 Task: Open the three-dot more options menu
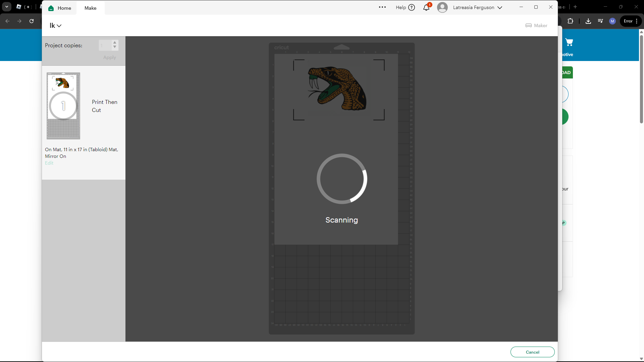(382, 7)
